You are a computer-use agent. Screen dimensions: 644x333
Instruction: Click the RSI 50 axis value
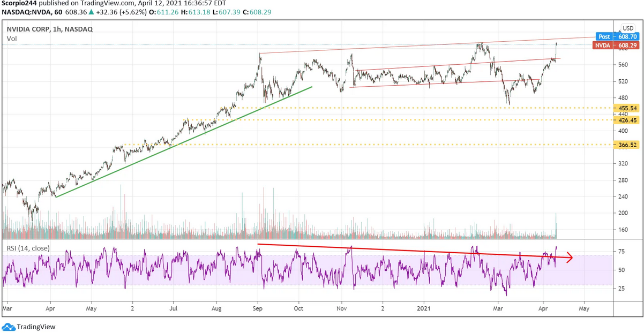click(x=621, y=270)
